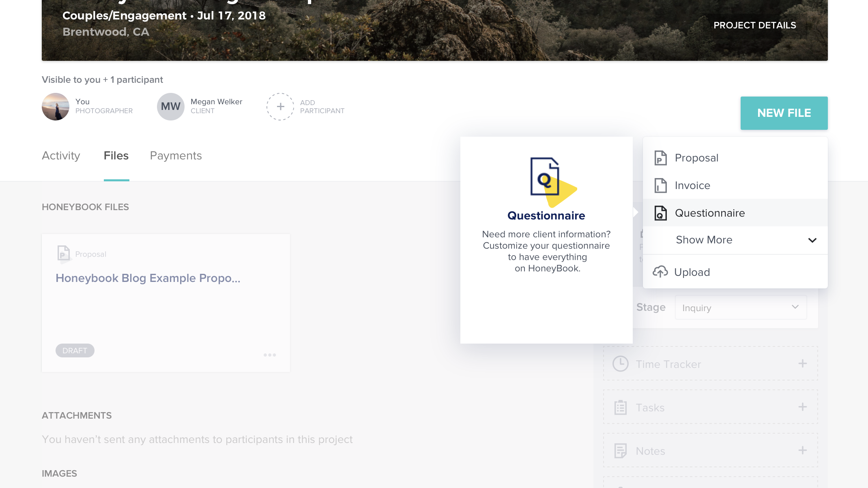The image size is (868, 488).
Task: Select the Files tab
Action: tap(116, 156)
